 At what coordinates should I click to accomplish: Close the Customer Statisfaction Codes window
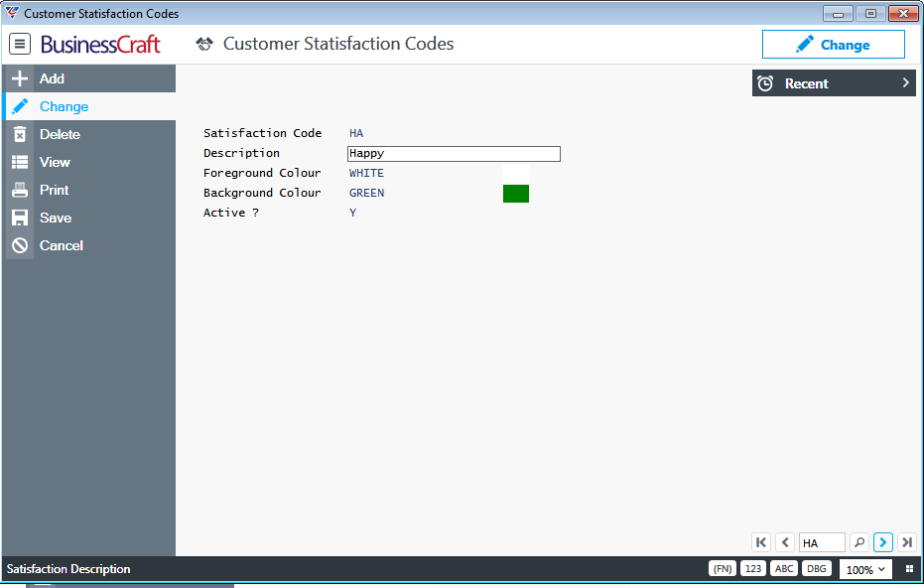903,13
